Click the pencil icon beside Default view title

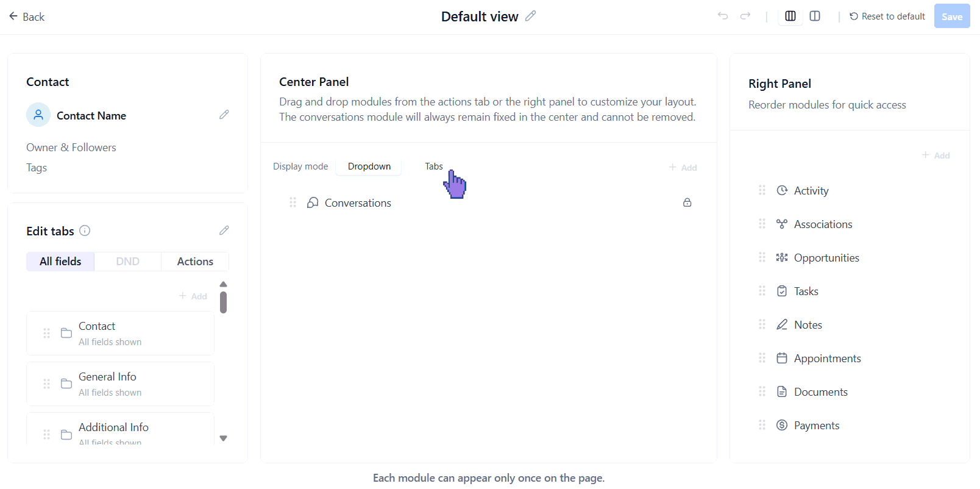point(530,16)
